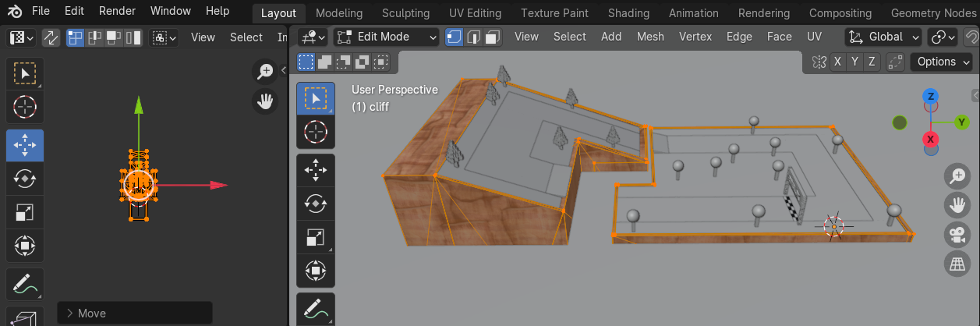The width and height of the screenshot is (980, 326).
Task: Switch perspective/orthographic with the grid icon
Action: coord(957,263)
